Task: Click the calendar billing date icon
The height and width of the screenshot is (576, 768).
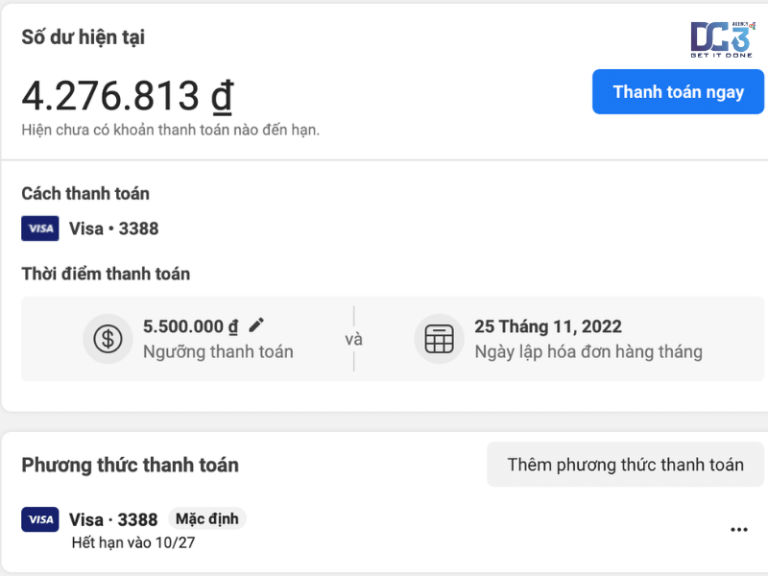Action: pyautogui.click(x=439, y=339)
